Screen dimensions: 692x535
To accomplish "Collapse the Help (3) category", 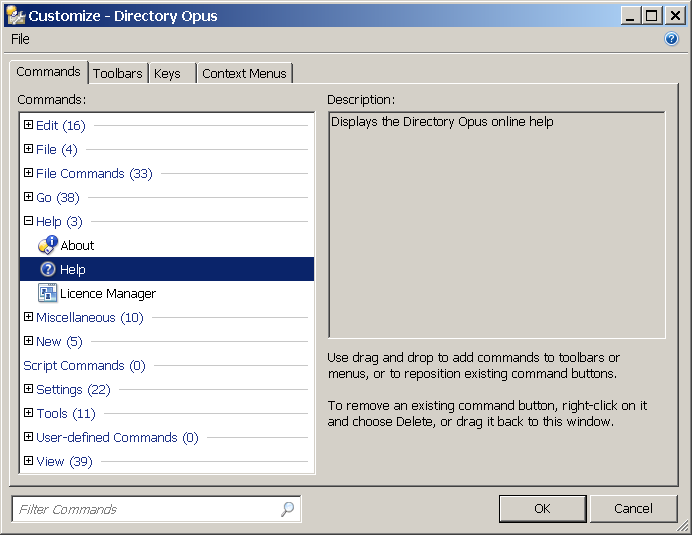I will click(x=28, y=220).
